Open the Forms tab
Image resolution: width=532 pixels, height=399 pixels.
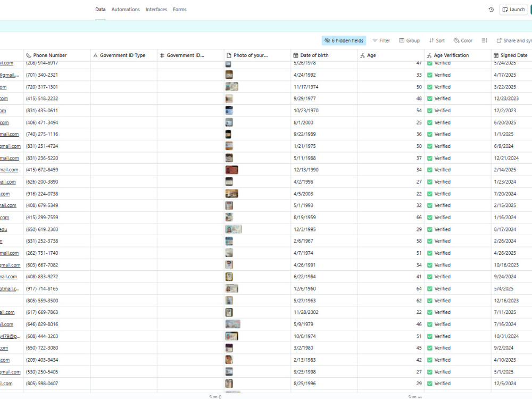click(x=179, y=10)
